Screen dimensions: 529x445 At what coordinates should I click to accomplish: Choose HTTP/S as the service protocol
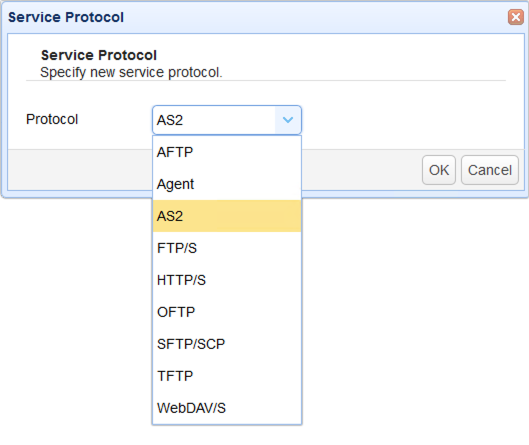227,280
